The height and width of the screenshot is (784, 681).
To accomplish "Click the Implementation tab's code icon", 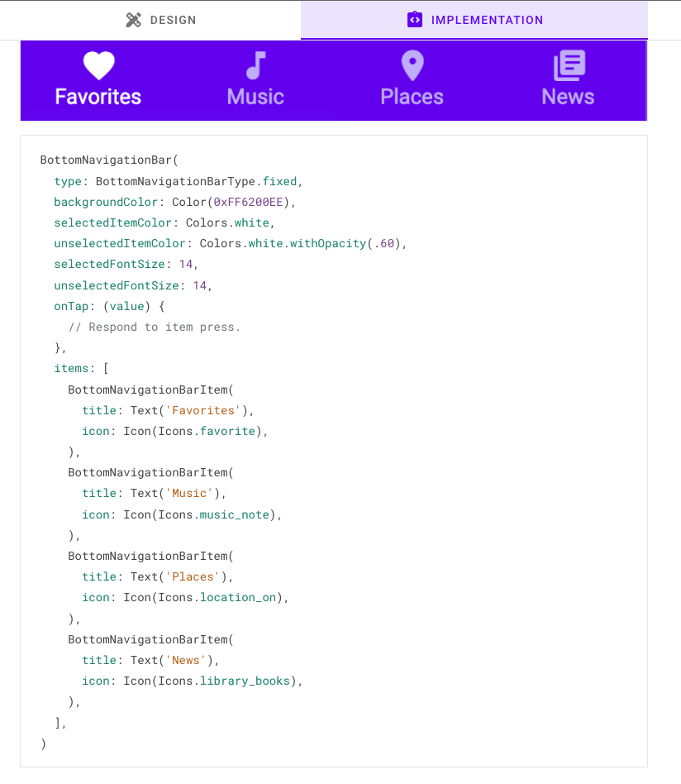I will click(415, 20).
